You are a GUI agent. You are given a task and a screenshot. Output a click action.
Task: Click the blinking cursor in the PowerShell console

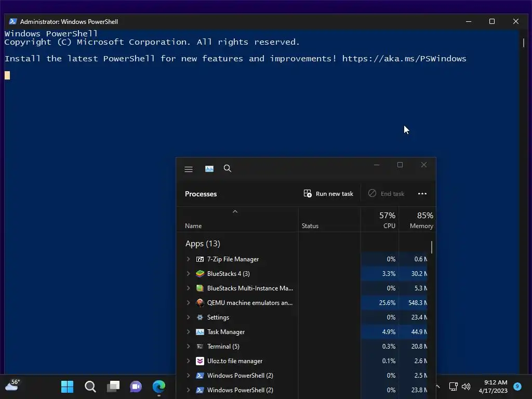7,75
